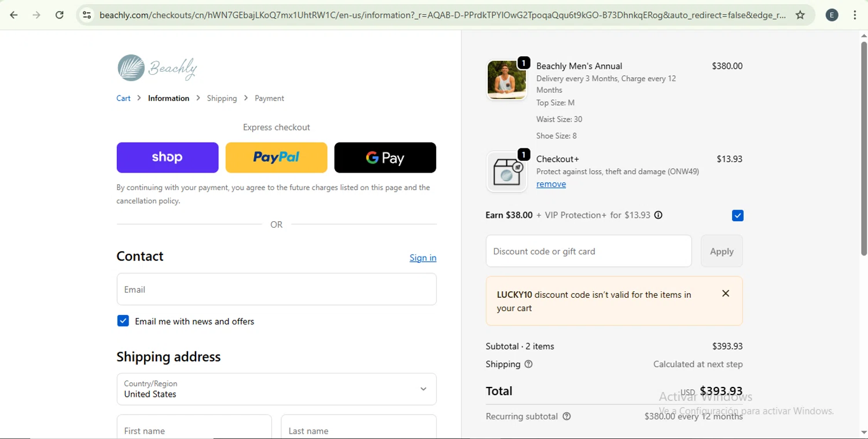Viewport: 868px width, 439px height.
Task: Click 'Subtotal · 2 items' label
Action: [520, 346]
